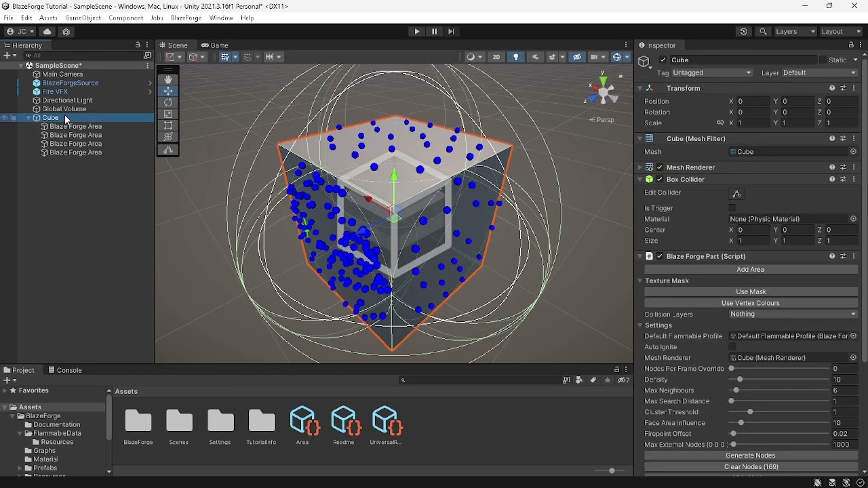The image size is (868, 488).
Task: Open the Component menu
Action: coord(125,18)
